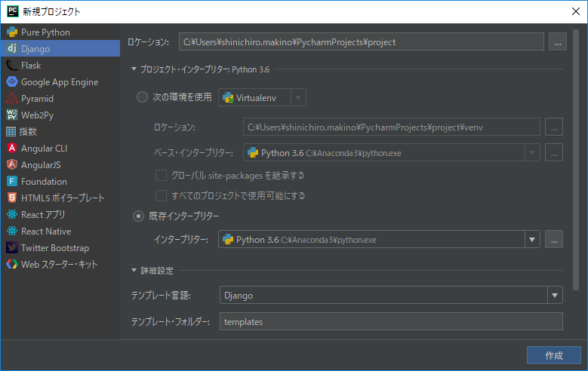Open the テンプレート言語 dropdown arrow
588x371 pixels.
pyautogui.click(x=555, y=296)
